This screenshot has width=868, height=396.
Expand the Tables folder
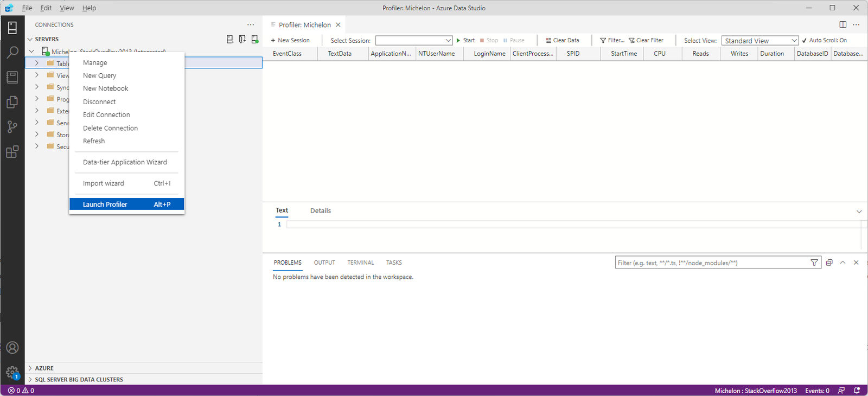37,63
